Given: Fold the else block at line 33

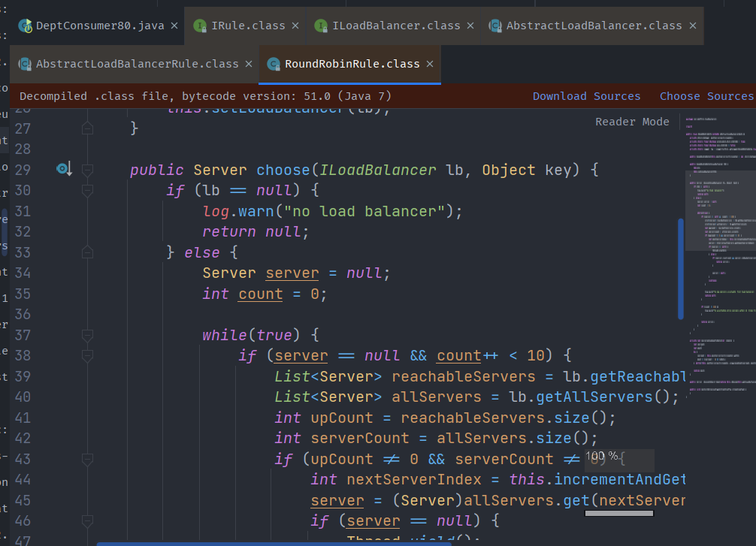Looking at the screenshot, I should pos(88,252).
